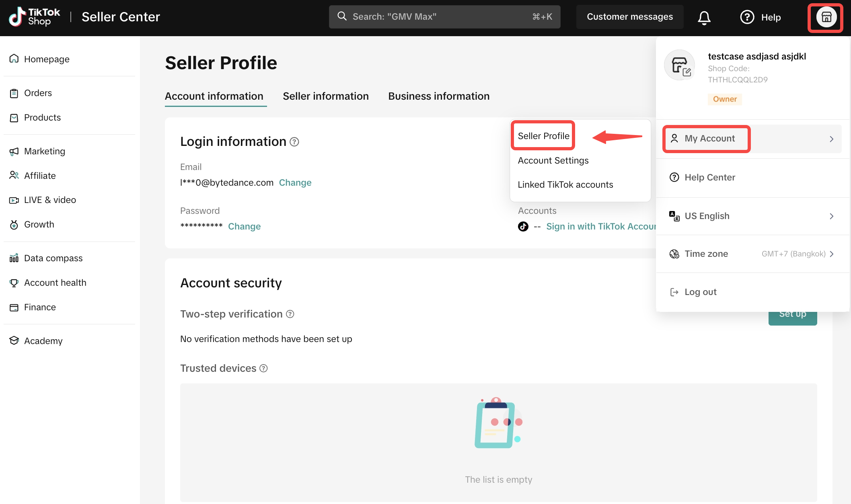
Task: Click Sign in with TikTok Account link
Action: [600, 227]
